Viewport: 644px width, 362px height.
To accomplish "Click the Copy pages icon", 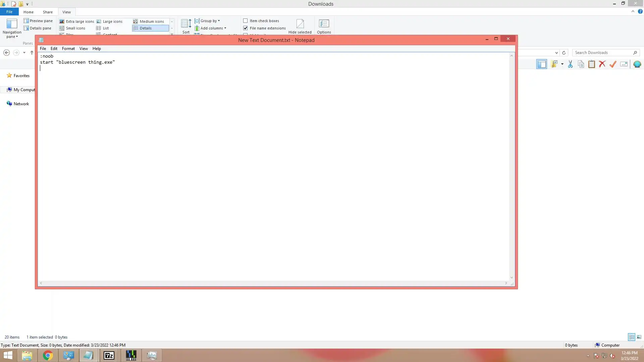I will [x=581, y=64].
